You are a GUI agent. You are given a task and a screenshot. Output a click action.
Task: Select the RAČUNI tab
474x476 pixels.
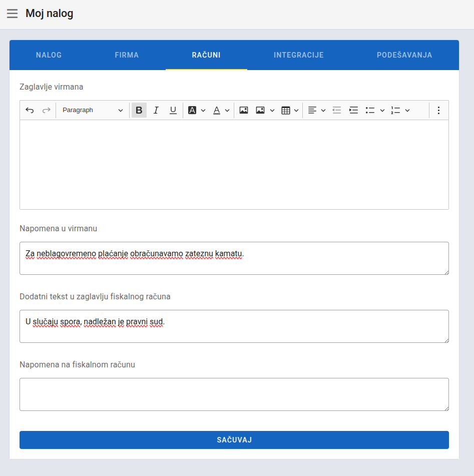[x=206, y=55]
